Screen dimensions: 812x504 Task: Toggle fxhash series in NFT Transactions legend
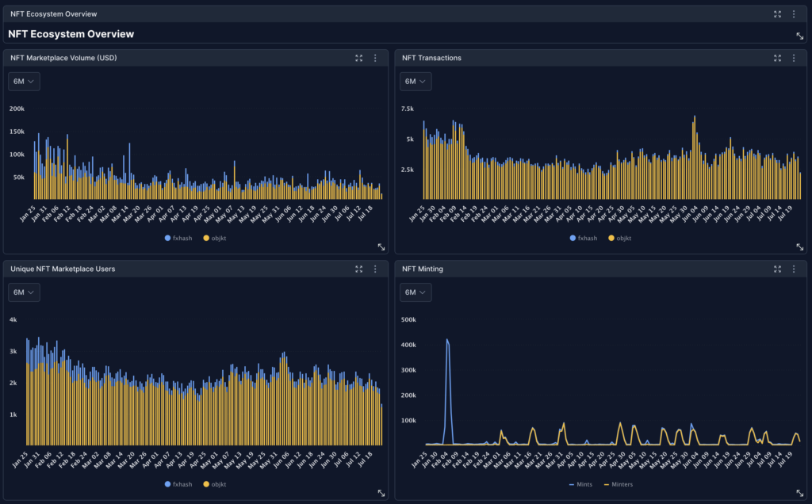click(583, 238)
